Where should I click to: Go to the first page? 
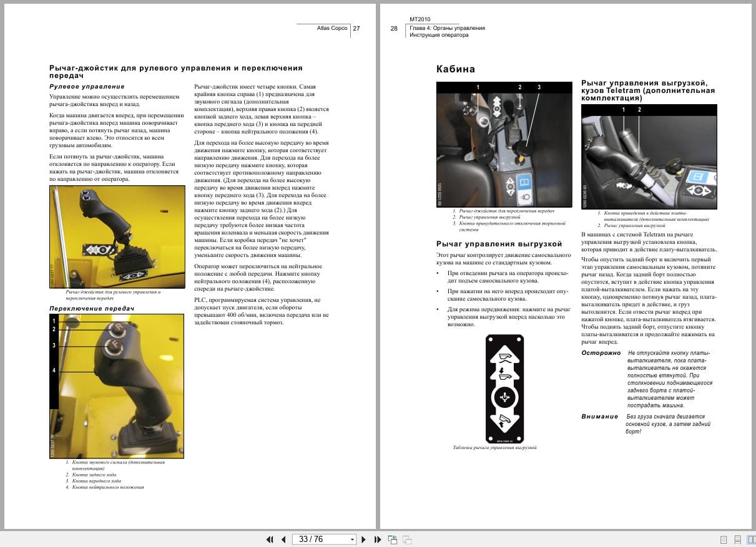pyautogui.click(x=270, y=540)
